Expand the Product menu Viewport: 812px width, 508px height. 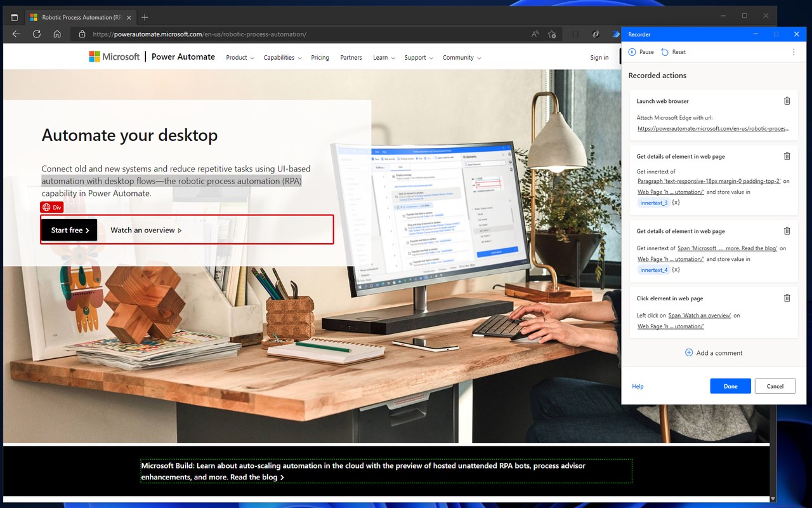(x=240, y=58)
